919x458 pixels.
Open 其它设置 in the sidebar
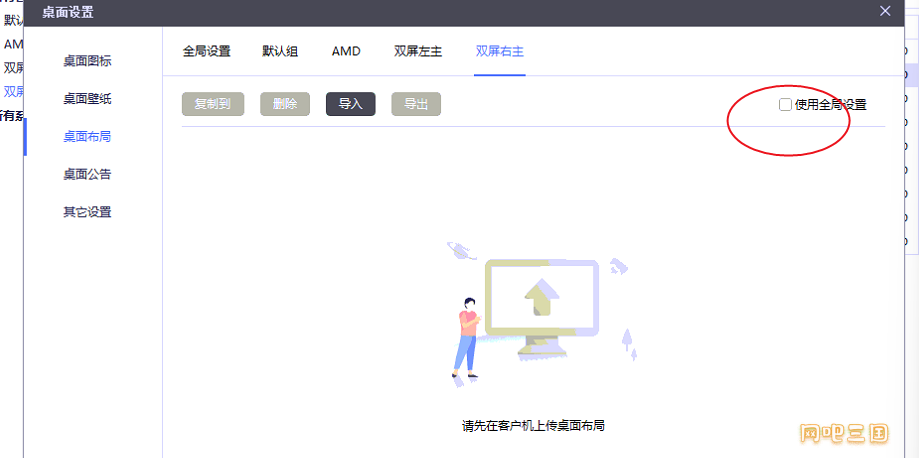[x=87, y=212]
